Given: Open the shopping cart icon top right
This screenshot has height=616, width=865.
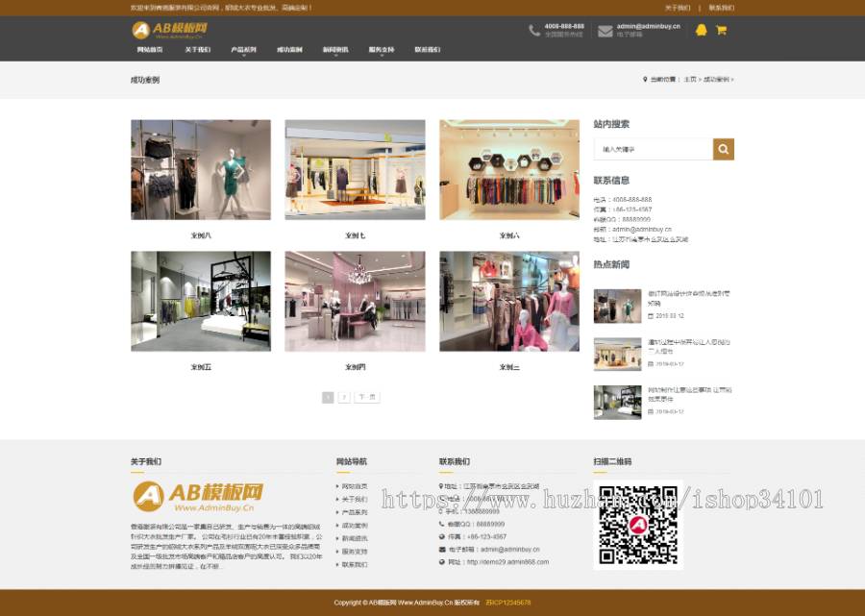Looking at the screenshot, I should [721, 30].
